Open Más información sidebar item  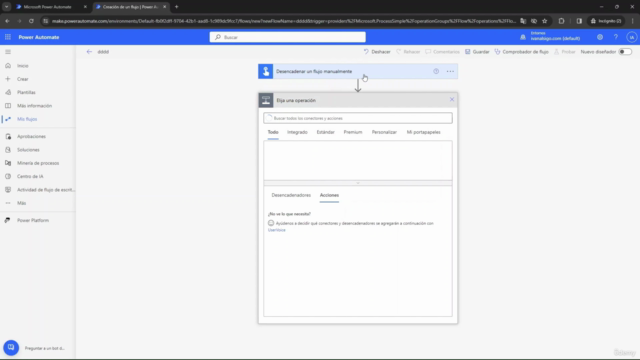pos(34,106)
